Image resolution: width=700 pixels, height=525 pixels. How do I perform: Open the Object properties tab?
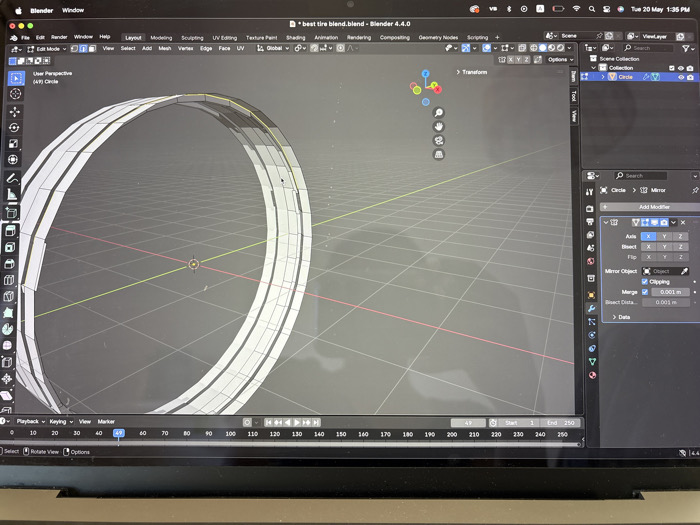(591, 295)
